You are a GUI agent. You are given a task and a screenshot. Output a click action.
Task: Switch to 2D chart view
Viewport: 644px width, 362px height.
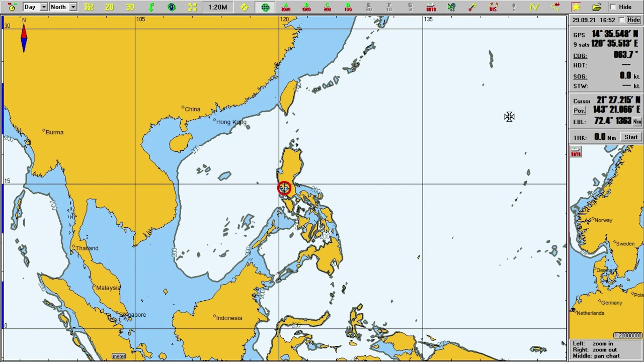click(109, 7)
